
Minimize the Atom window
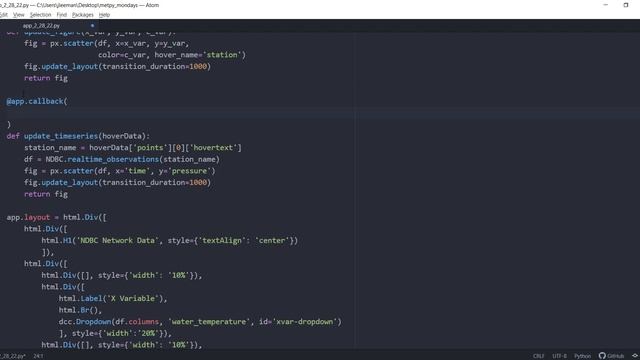(x=606, y=5)
